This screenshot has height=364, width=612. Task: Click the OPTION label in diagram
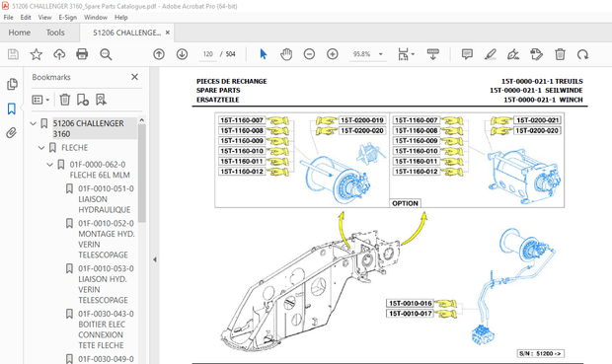(405, 203)
